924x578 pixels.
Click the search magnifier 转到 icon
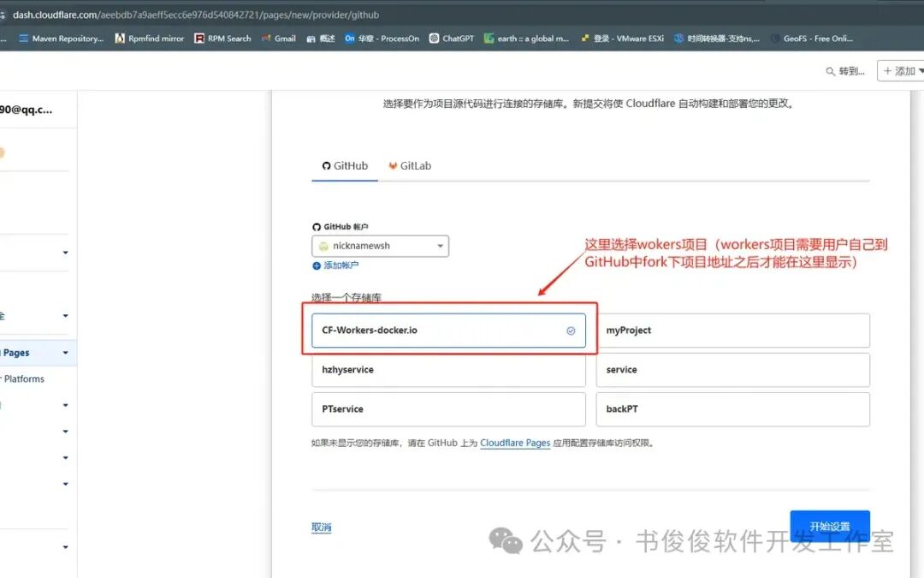point(830,71)
